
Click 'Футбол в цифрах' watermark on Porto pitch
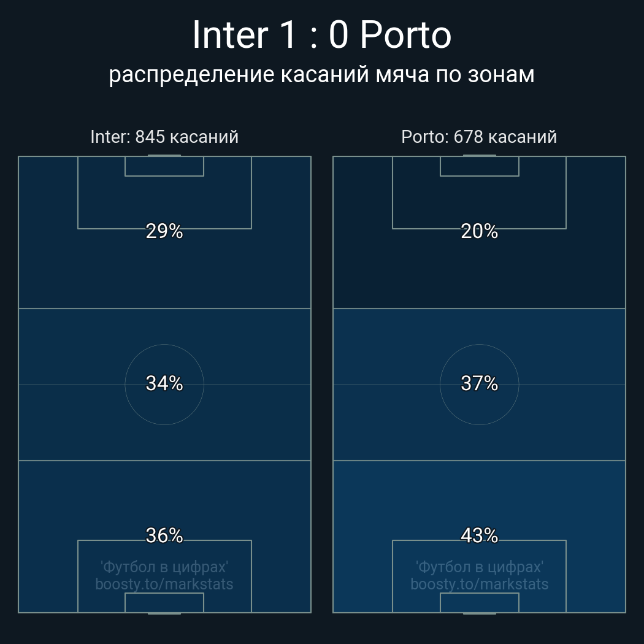click(479, 567)
